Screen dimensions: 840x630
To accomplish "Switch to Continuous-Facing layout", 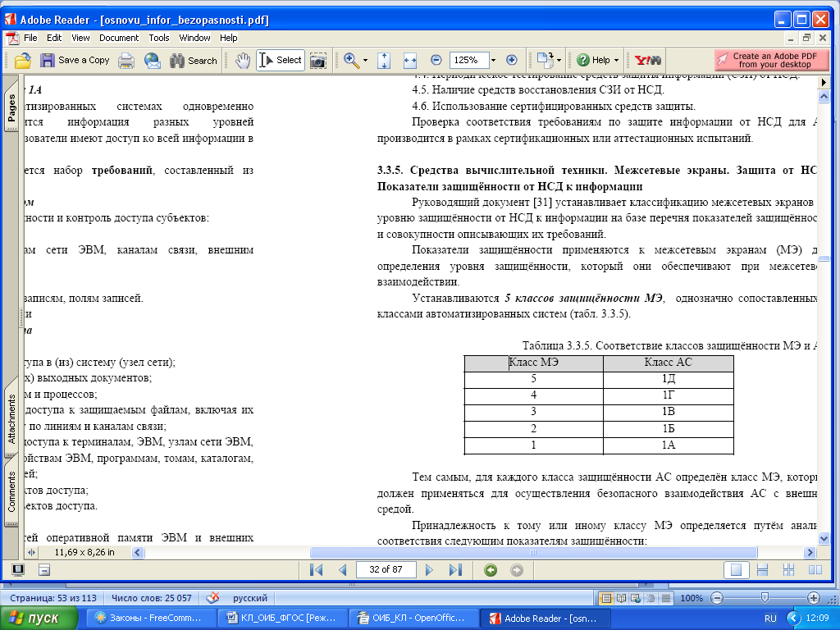I will (788, 570).
